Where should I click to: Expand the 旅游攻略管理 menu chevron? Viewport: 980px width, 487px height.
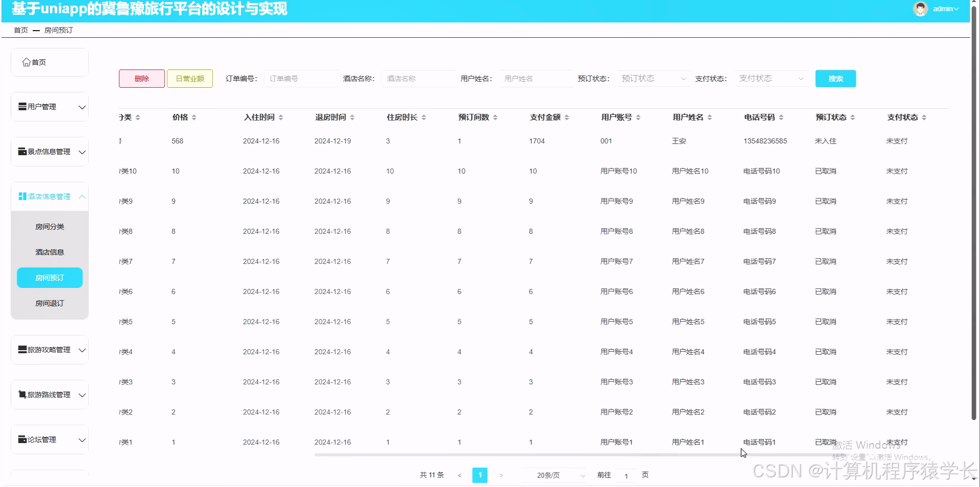[x=82, y=350]
